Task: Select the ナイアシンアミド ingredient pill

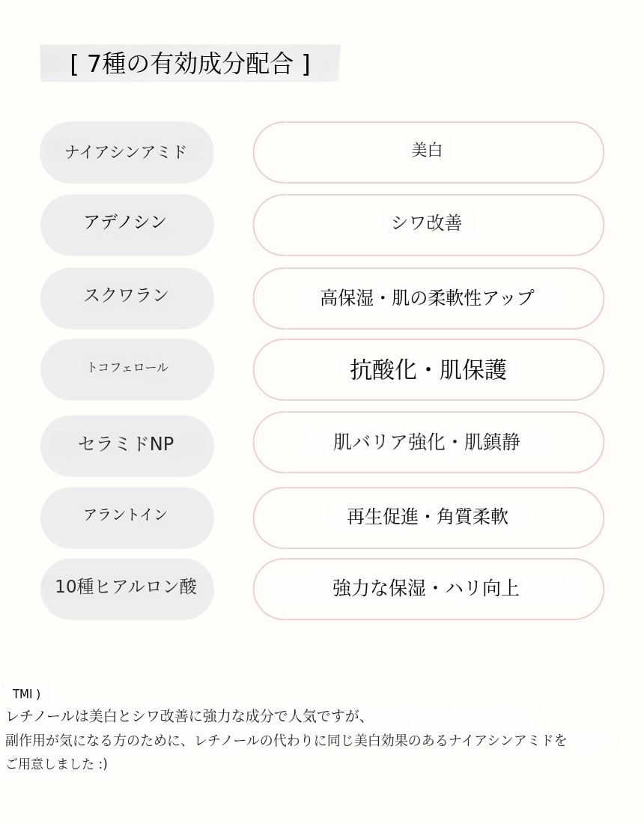Action: 127,152
